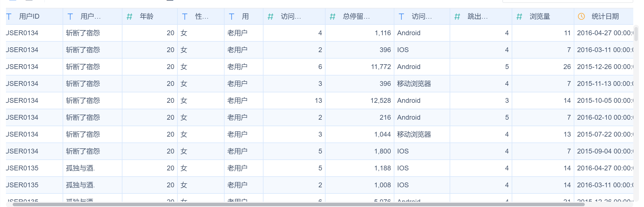The height and width of the screenshot is (207, 644).
Task: Select the 年龄 column header
Action: [146, 17]
